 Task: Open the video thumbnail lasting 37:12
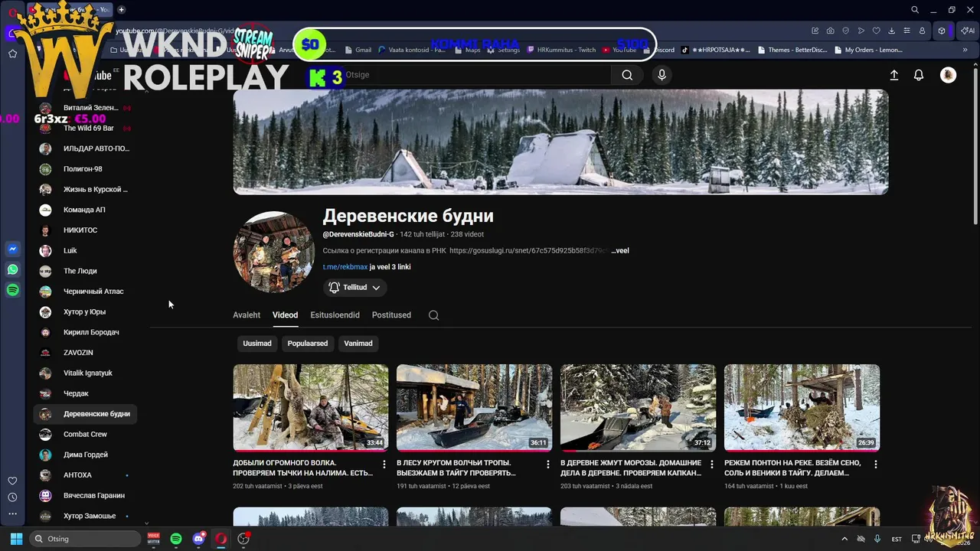coord(638,407)
